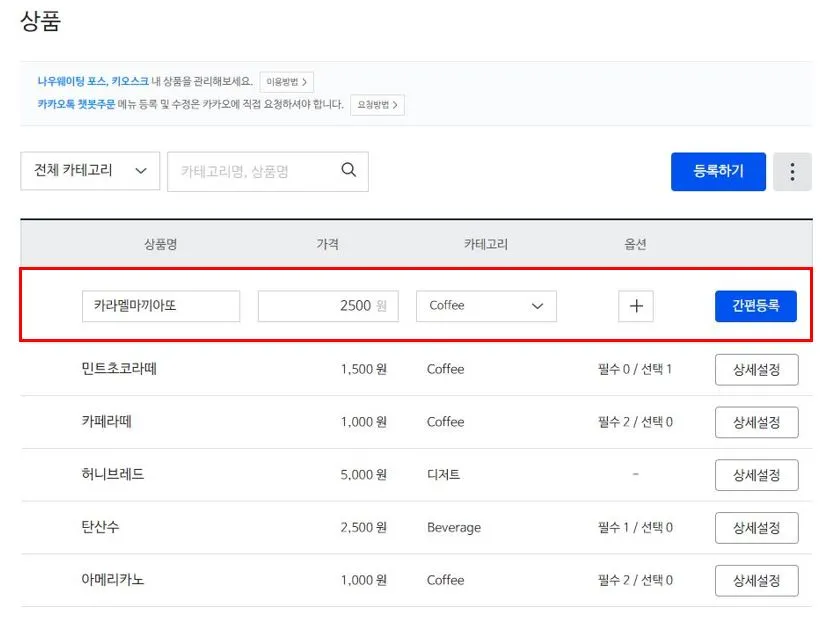Open the 전체 카테고리 dropdown
829x621 pixels.
click(x=90, y=171)
